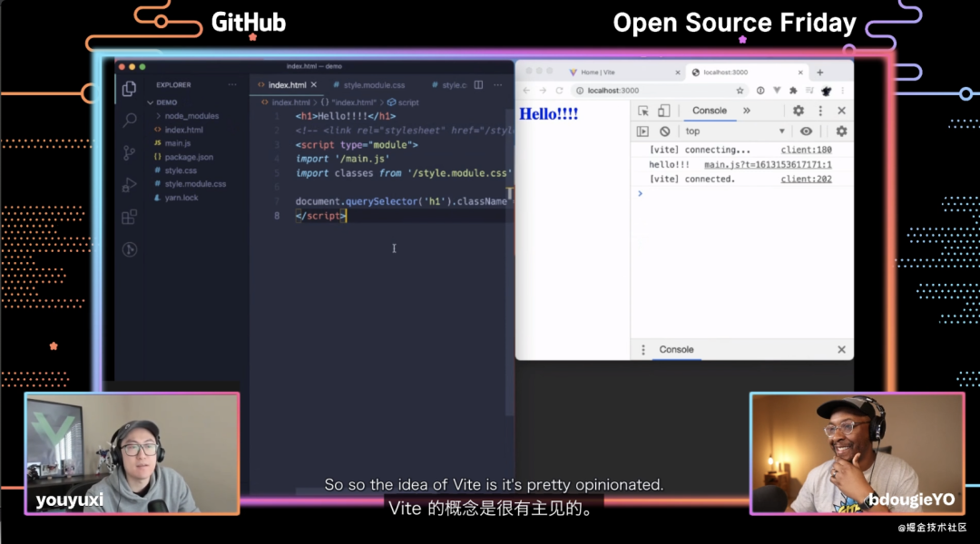Open main.js in file explorer

(178, 143)
